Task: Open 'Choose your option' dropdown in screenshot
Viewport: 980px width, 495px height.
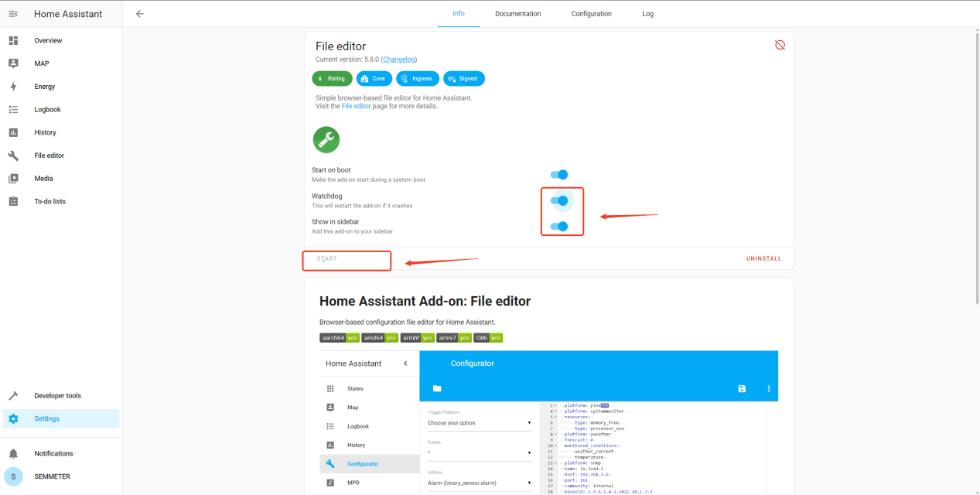Action: 480,423
